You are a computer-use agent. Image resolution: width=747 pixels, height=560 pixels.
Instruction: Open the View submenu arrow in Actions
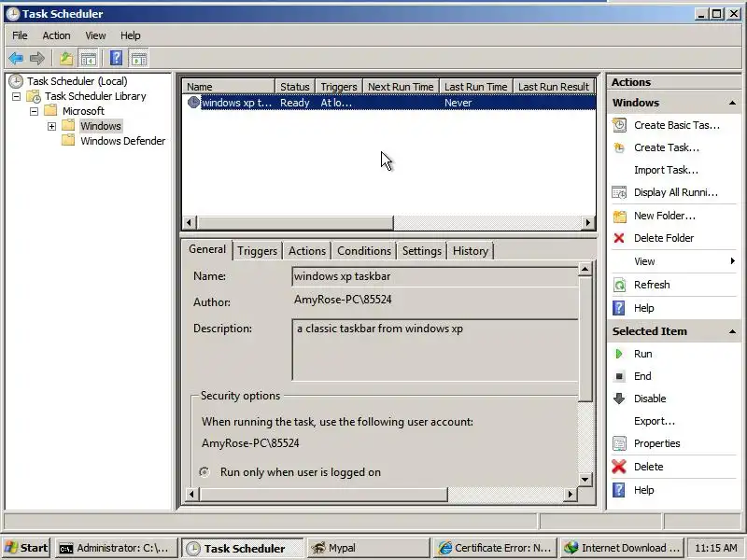click(733, 261)
